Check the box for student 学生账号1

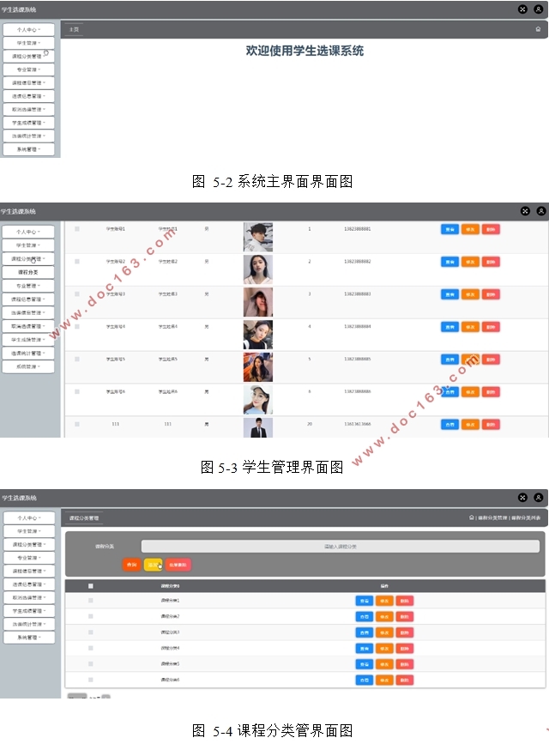(77, 229)
